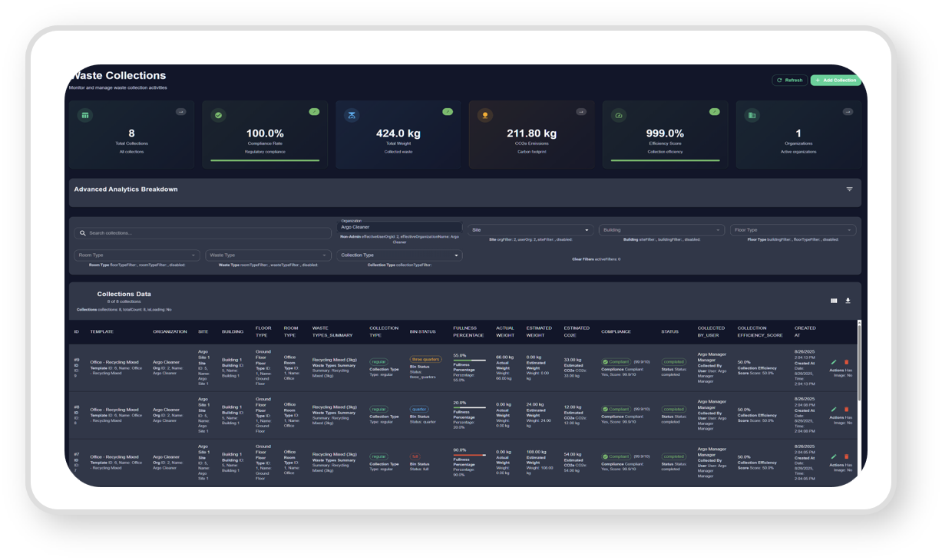Screen dimensions: 942x560
Task: Click the 211.80 kg CO2e Emissions value
Action: (x=531, y=133)
